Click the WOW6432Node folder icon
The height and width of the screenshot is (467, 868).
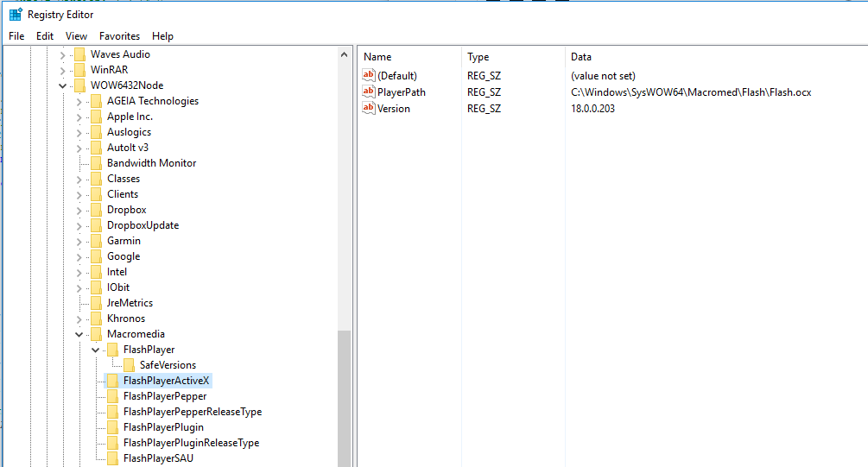coord(80,85)
